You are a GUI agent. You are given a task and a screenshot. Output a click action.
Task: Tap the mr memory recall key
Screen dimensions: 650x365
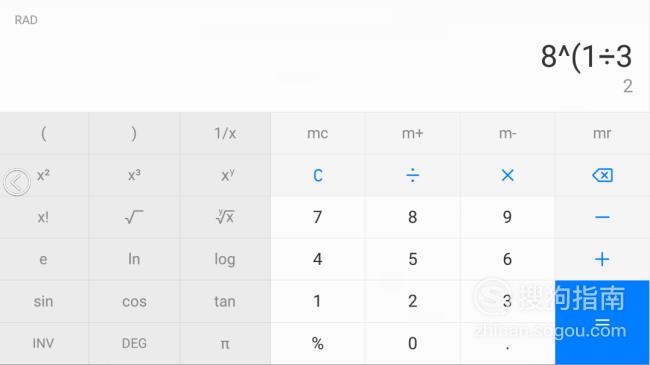pos(602,134)
